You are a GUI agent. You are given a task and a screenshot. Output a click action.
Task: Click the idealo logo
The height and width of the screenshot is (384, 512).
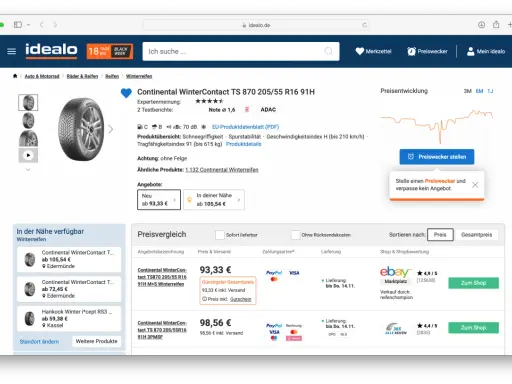click(x=51, y=51)
